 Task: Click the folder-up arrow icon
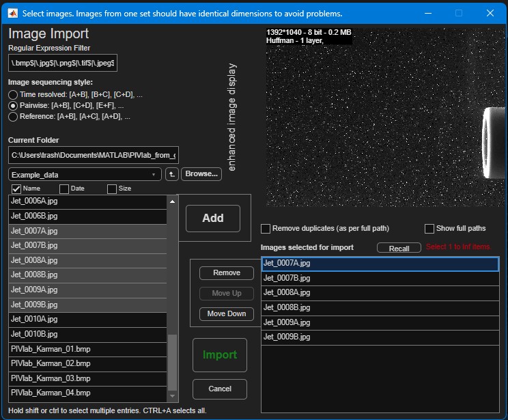point(171,174)
